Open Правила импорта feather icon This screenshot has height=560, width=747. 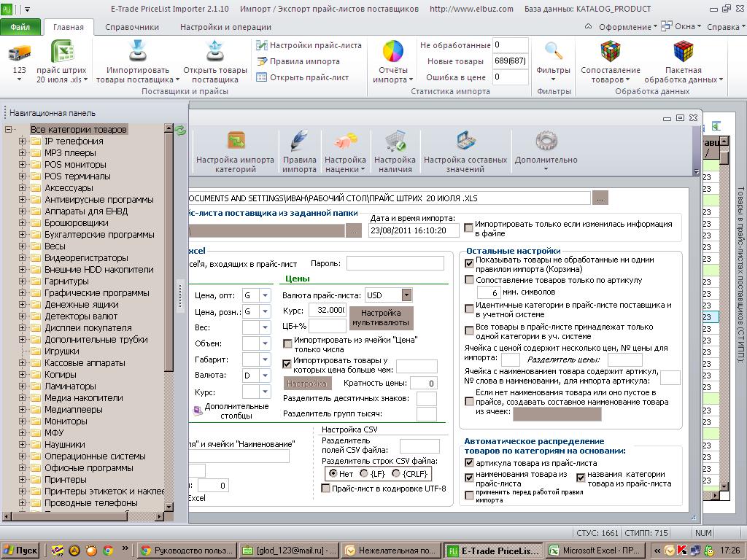click(x=298, y=141)
